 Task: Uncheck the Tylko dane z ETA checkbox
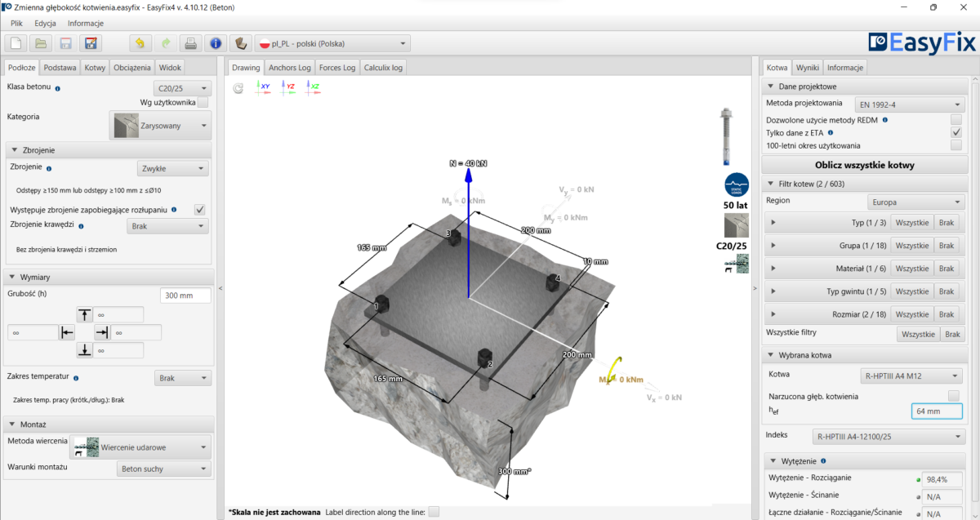point(956,132)
